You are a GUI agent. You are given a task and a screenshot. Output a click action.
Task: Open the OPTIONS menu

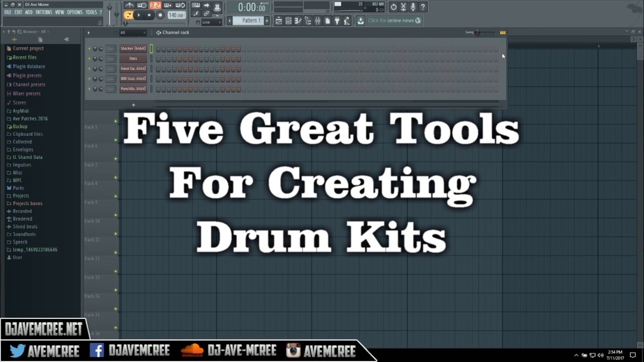[x=74, y=12]
